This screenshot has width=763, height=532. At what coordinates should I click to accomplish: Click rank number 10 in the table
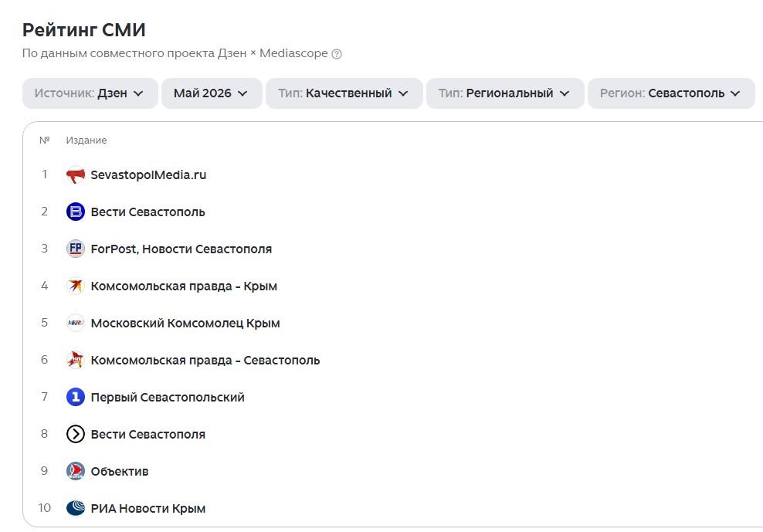tap(44, 508)
